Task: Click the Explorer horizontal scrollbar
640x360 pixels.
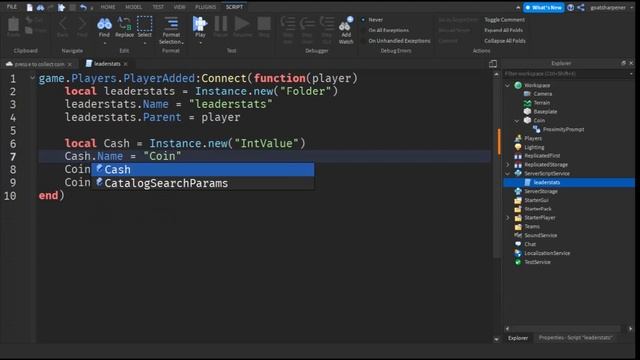Action: [x=565, y=329]
